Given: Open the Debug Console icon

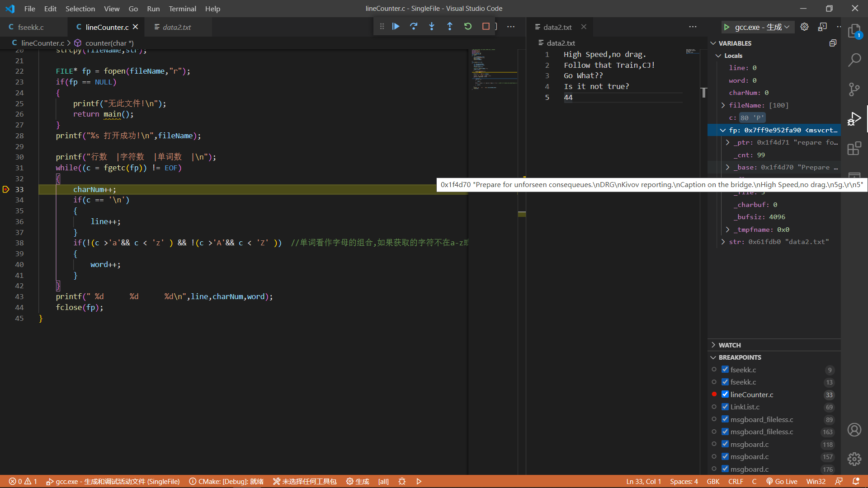Looking at the screenshot, I should click(822, 27).
